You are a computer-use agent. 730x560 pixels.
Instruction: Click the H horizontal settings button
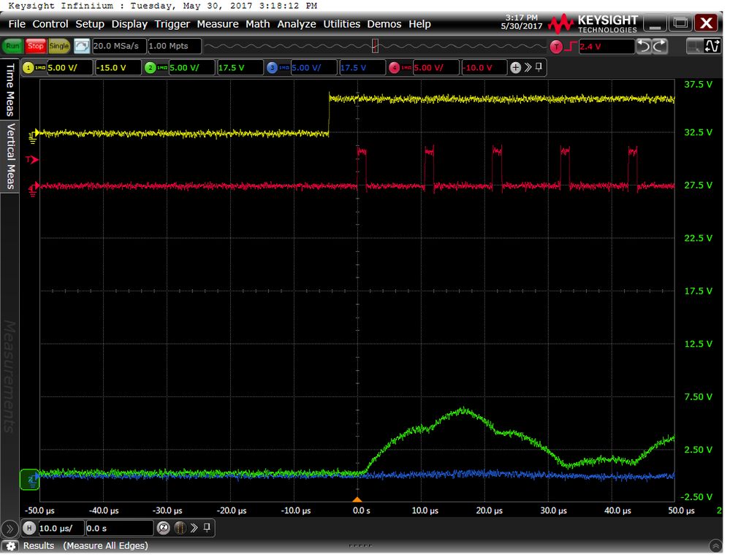coord(29,529)
